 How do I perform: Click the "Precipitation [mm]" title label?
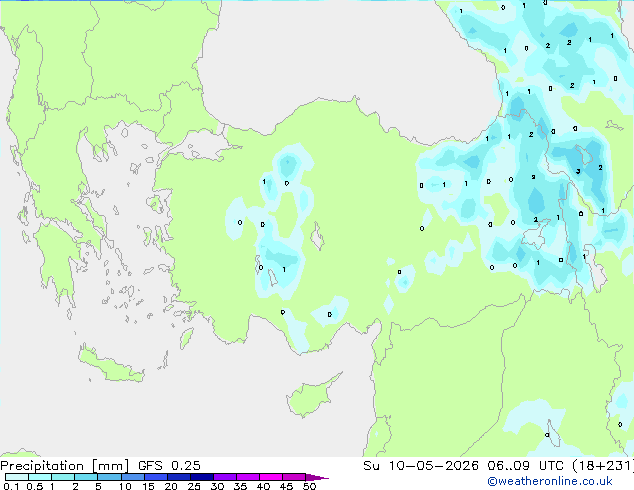64,465
